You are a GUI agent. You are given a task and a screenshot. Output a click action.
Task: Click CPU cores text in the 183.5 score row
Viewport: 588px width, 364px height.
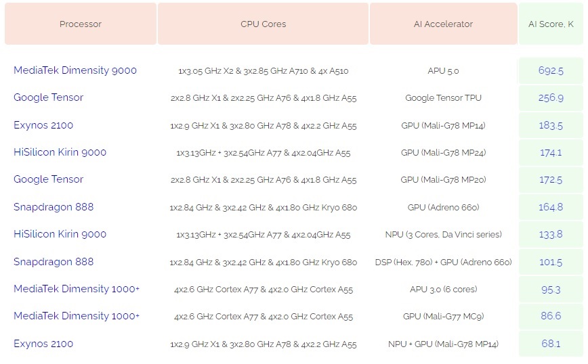[x=264, y=125]
